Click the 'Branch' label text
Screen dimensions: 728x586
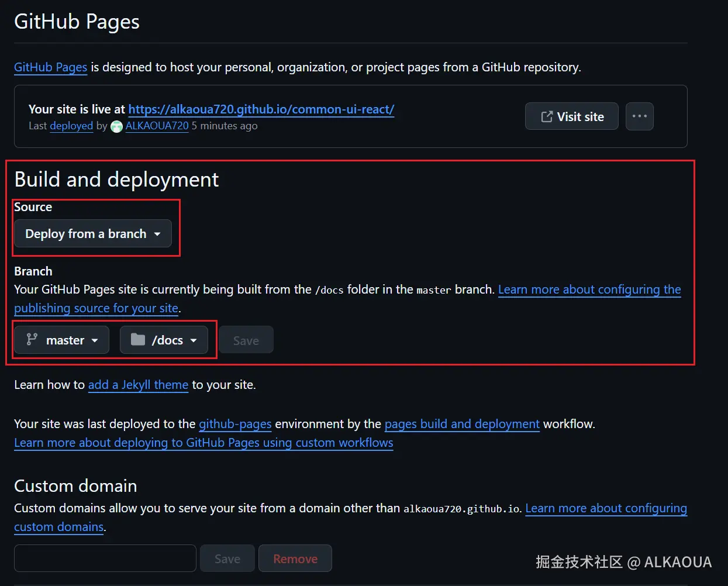pyautogui.click(x=33, y=271)
